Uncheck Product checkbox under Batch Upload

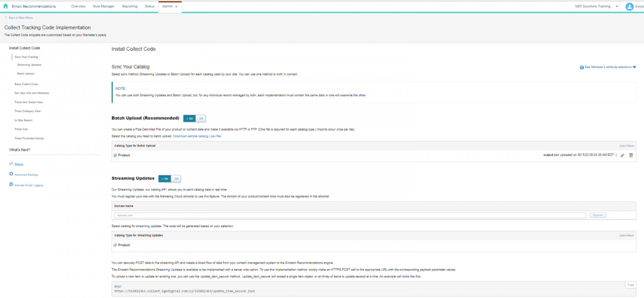pyautogui.click(x=115, y=155)
